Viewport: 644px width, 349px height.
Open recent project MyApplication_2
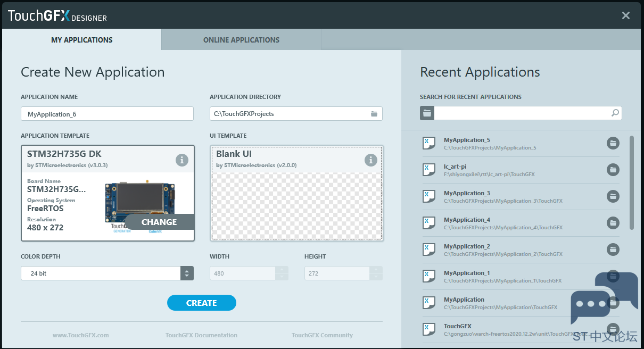click(521, 250)
